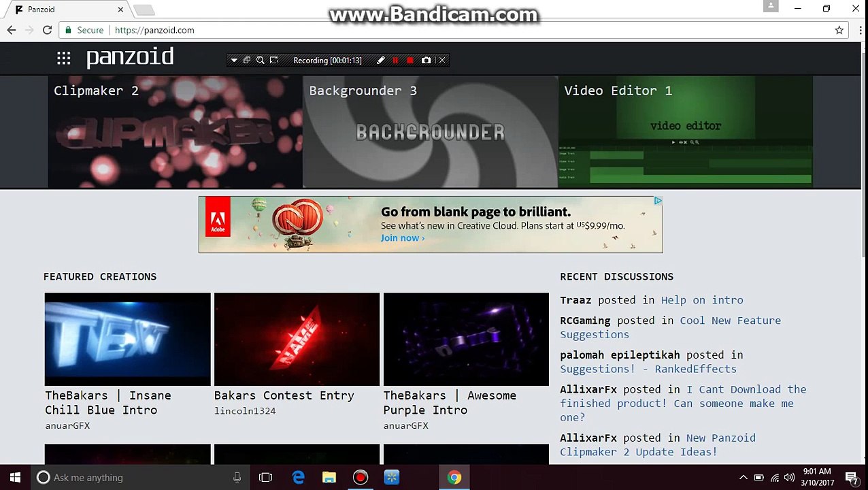Open a new Chrome tab
The height and width of the screenshot is (490, 868).
(x=144, y=10)
